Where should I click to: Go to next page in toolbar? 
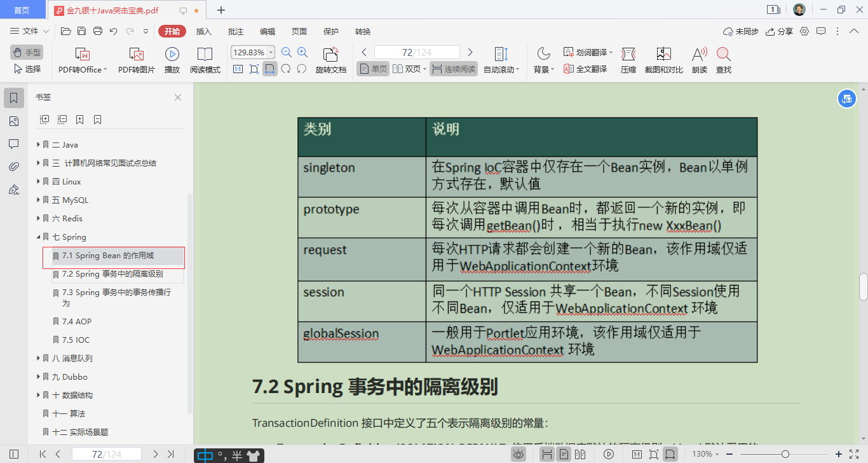click(x=470, y=52)
